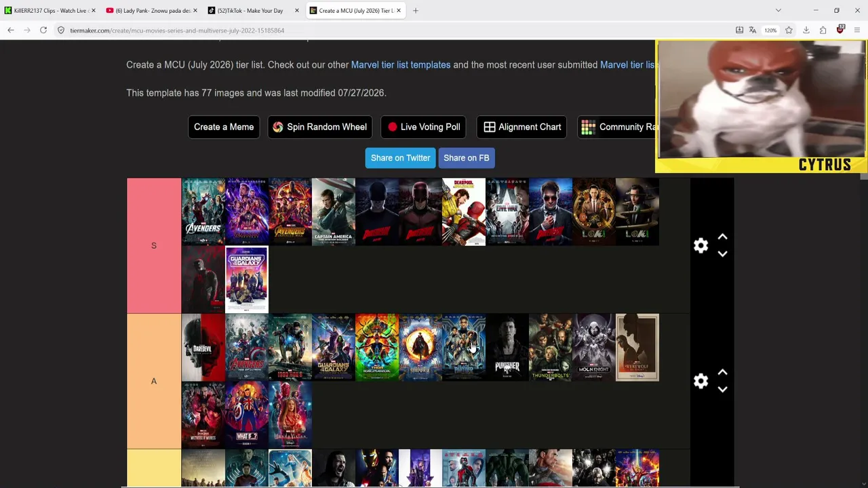Select the Daredevil Born Again poster in A tier
868x488 pixels.
point(203,347)
